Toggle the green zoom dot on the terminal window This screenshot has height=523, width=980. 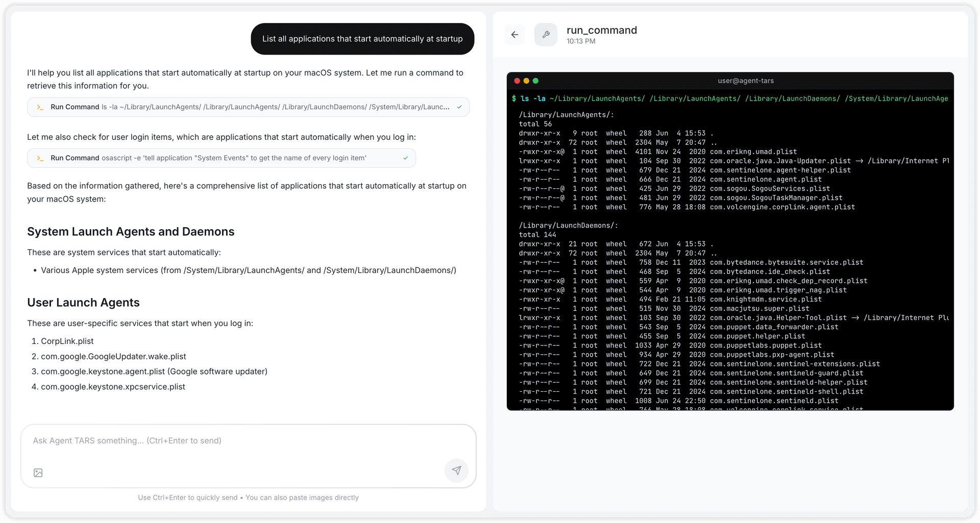pos(536,81)
